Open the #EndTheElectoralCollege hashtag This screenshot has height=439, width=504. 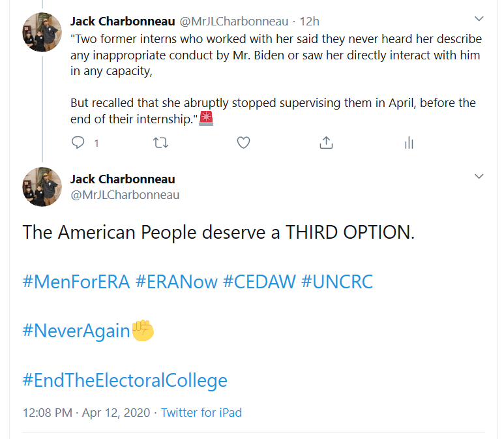pos(125,380)
